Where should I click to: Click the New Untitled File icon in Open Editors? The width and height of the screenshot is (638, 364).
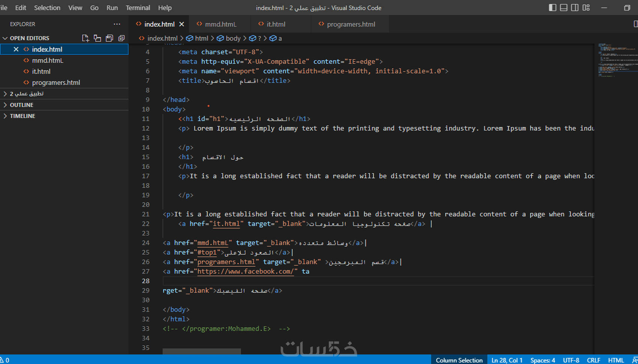click(85, 38)
